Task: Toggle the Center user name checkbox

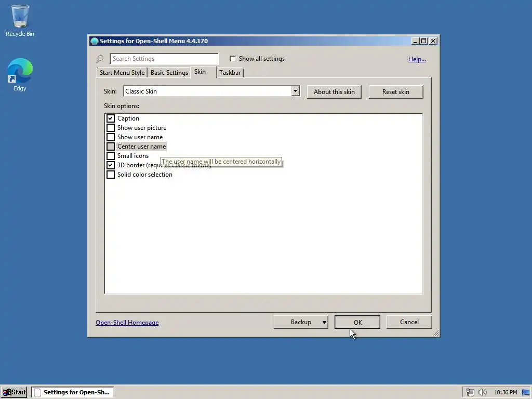Action: point(111,147)
